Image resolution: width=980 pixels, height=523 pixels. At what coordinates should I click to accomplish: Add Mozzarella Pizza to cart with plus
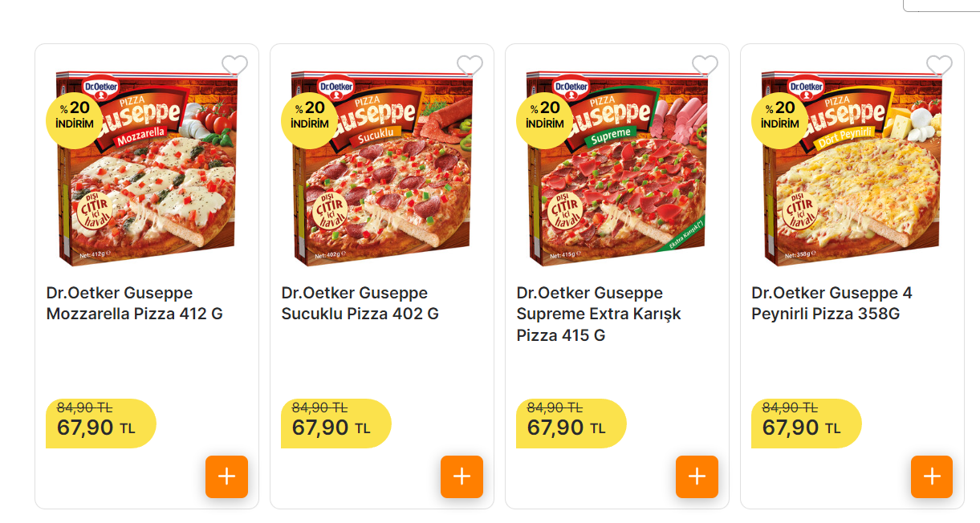(226, 476)
